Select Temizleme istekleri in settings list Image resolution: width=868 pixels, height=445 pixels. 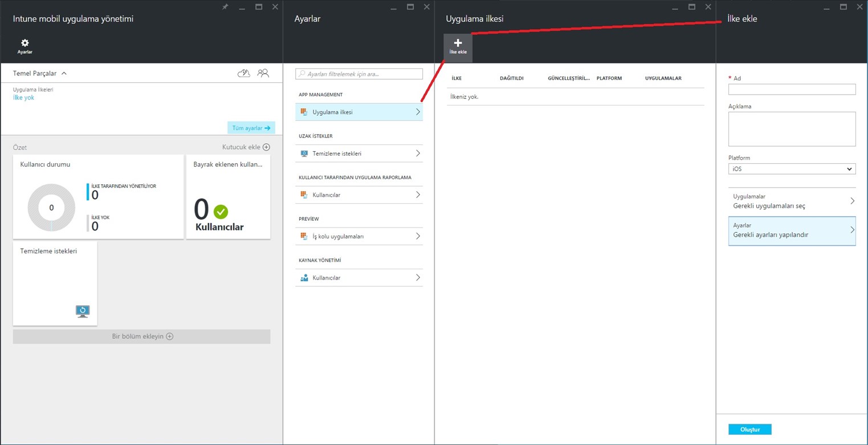tap(359, 153)
